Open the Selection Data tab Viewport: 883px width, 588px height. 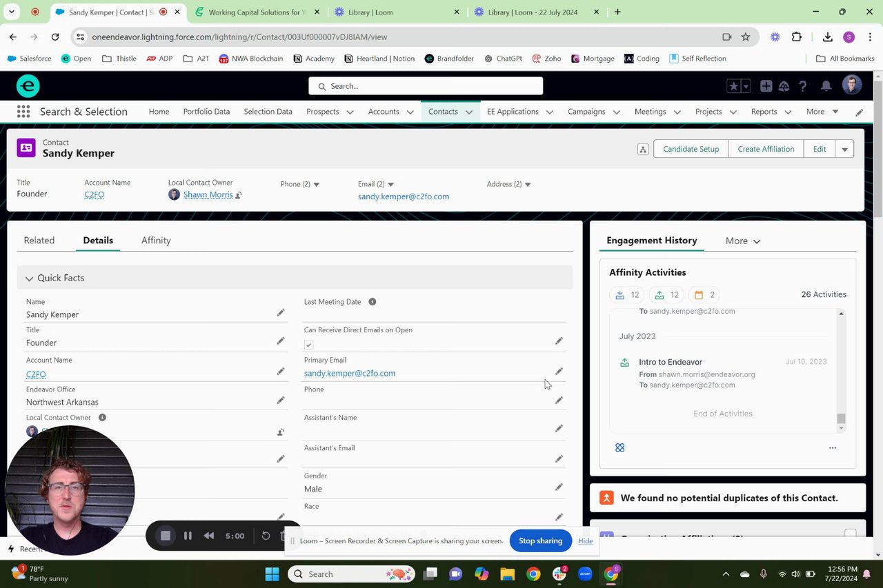click(x=268, y=112)
